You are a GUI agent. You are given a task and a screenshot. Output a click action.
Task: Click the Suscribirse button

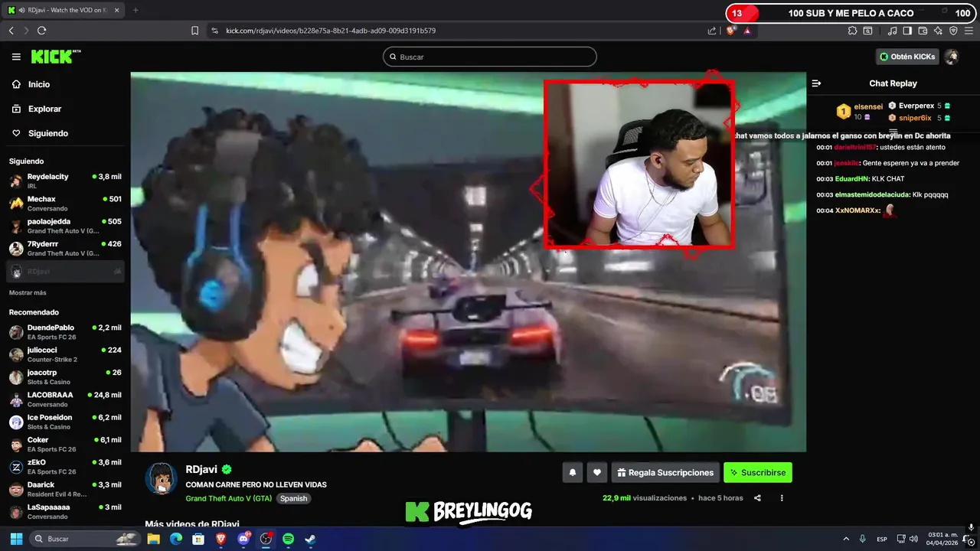pos(758,473)
